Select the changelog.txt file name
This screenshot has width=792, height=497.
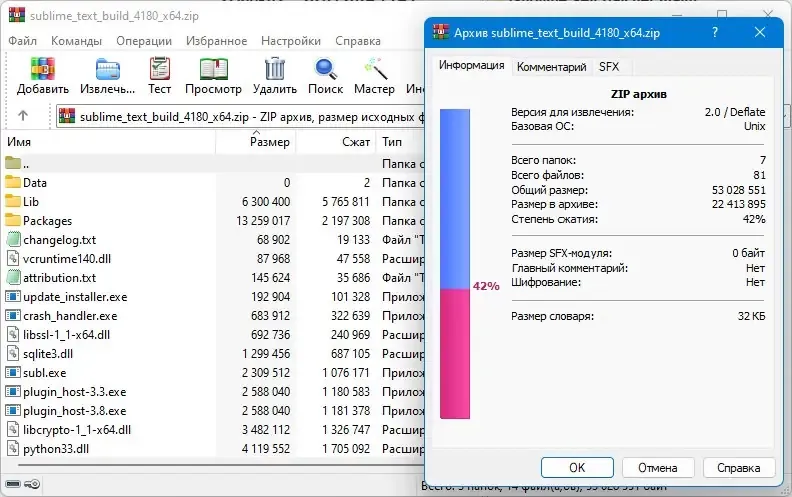59,240
